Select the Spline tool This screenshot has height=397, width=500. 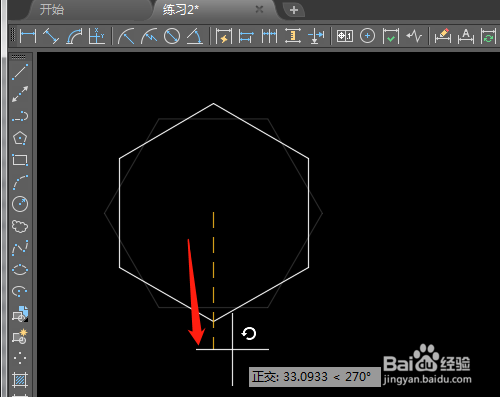[x=20, y=248]
